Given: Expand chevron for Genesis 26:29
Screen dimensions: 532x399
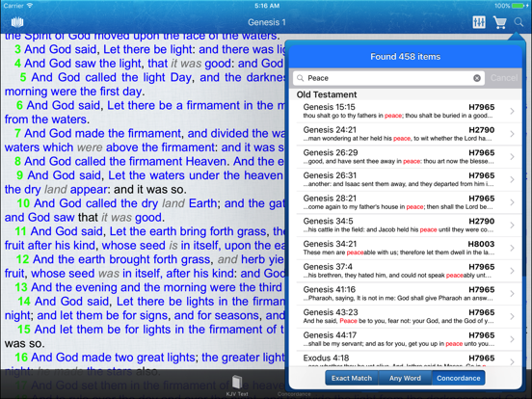Looking at the screenshot, I should (x=513, y=156).
